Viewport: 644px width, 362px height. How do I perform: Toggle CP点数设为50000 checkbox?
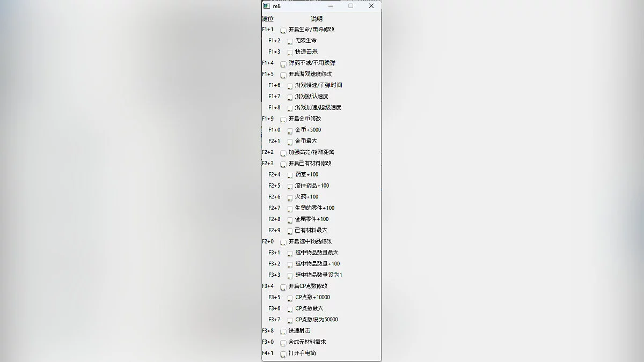tap(290, 321)
